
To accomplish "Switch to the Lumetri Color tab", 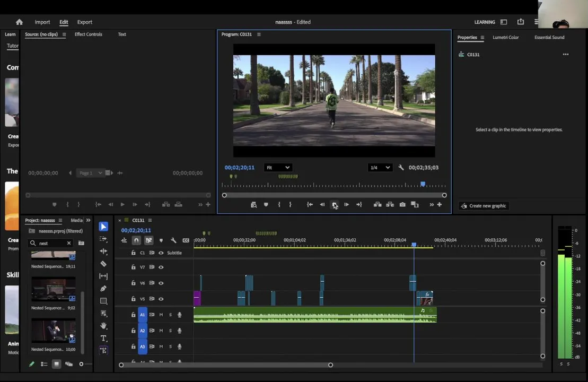I will 505,38.
